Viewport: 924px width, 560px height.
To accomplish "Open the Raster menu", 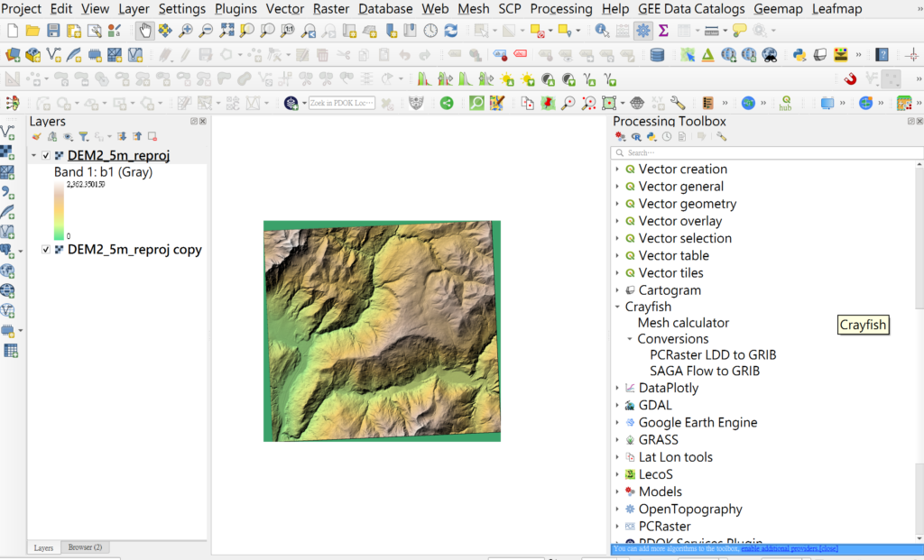I will pyautogui.click(x=331, y=9).
